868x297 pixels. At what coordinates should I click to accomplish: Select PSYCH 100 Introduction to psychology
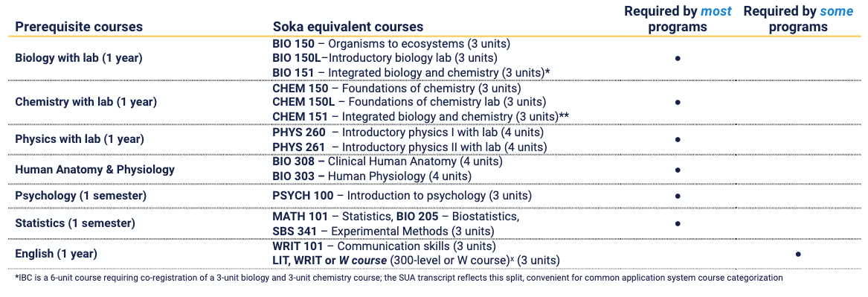tap(402, 196)
